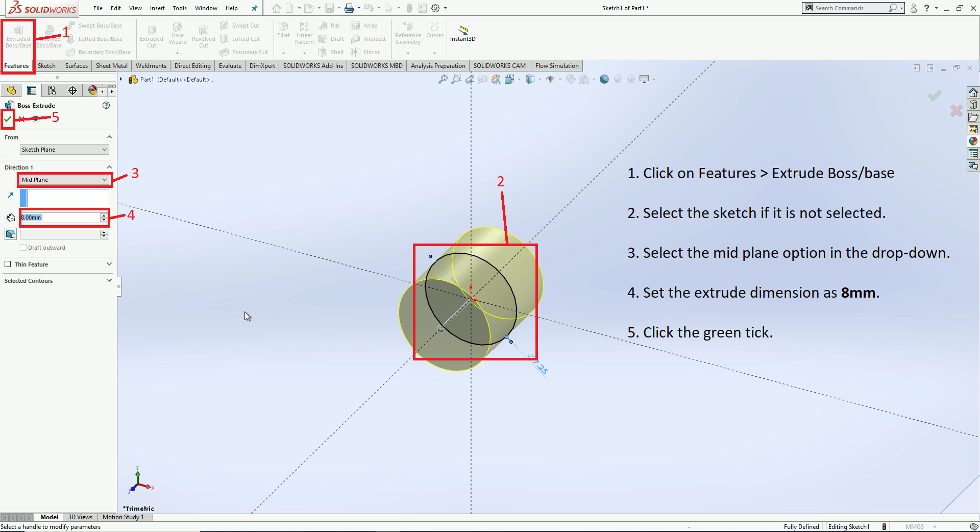This screenshot has width=980, height=532.
Task: Click the Zoom to Area icon
Action: (456, 79)
